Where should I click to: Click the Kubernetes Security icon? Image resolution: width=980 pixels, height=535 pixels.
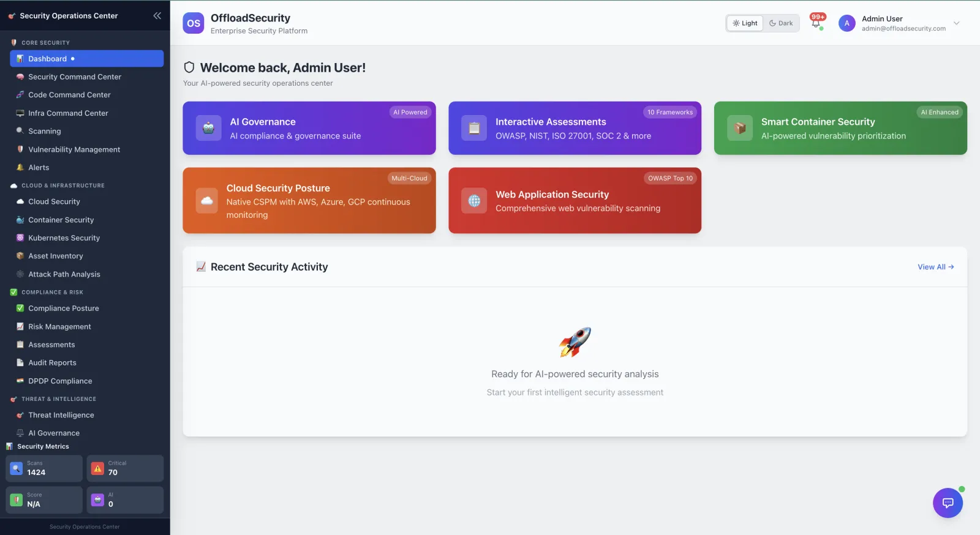pyautogui.click(x=20, y=238)
